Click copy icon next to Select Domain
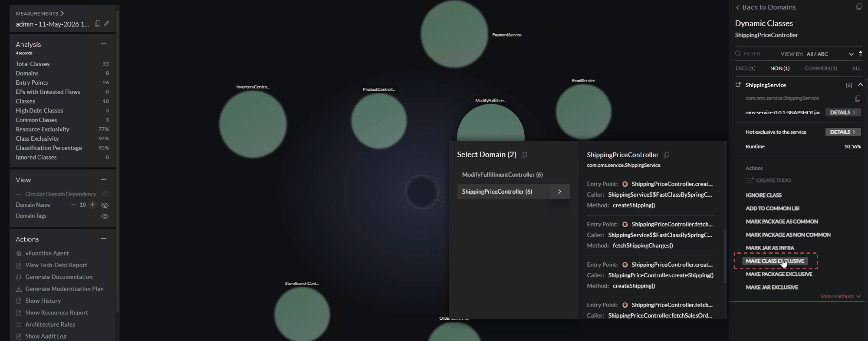The width and height of the screenshot is (868, 341). point(524,155)
